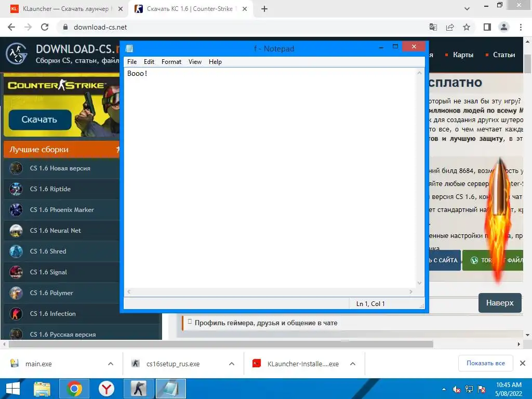532x399 pixels.
Task: Close the KLauncher browser tab
Action: 121,9
